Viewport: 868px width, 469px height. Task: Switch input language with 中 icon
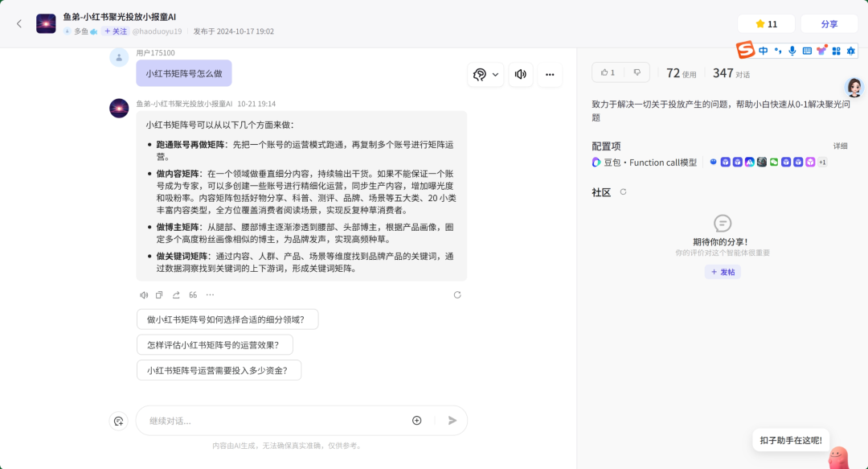764,51
